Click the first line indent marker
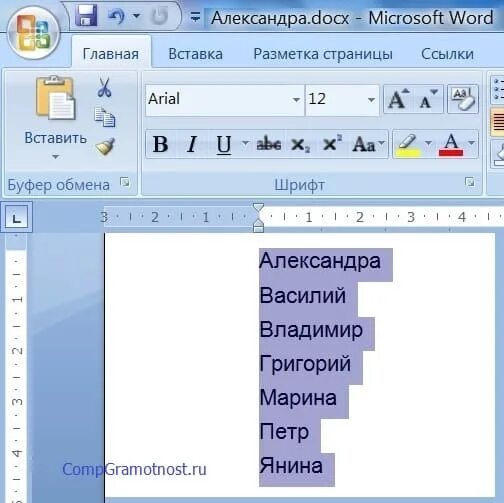Viewport: 504px width, 503px height. coord(258,208)
